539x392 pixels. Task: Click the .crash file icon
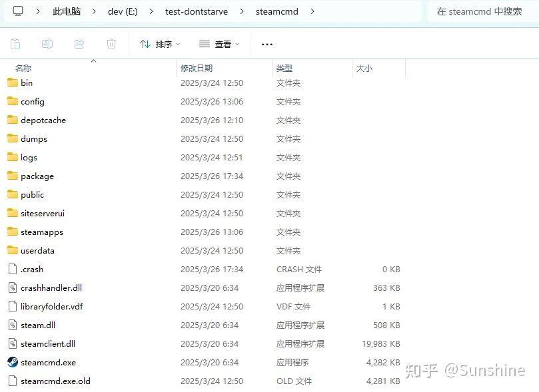(x=13, y=269)
